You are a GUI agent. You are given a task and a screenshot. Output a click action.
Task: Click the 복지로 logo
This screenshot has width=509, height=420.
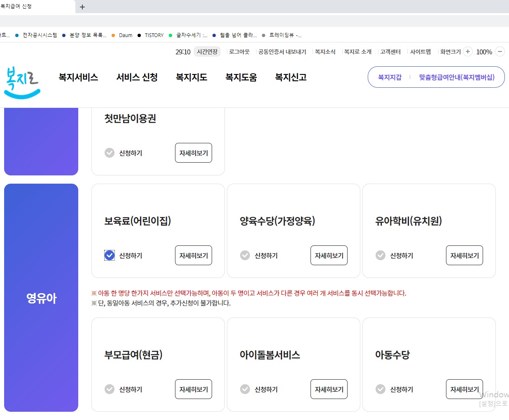(x=22, y=83)
